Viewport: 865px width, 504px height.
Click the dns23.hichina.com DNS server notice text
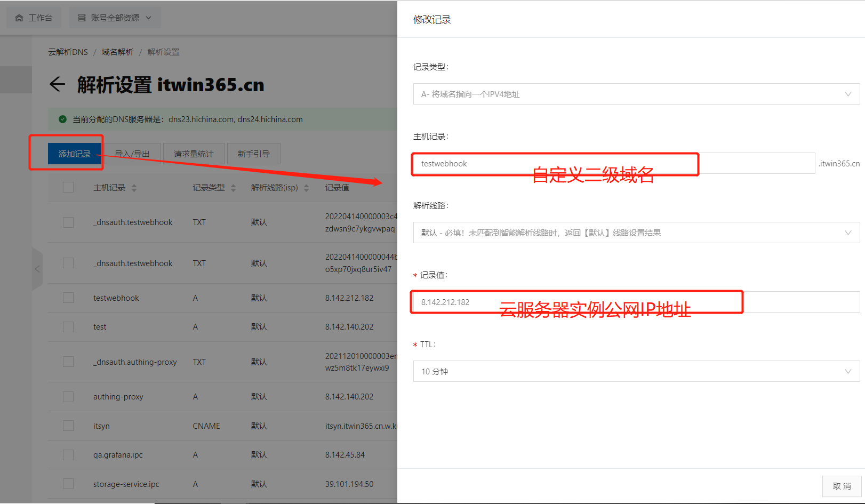pos(188,119)
